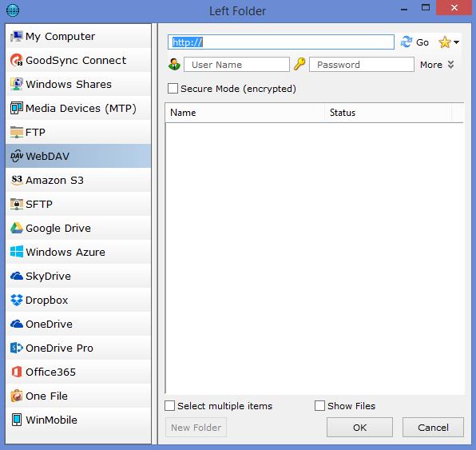This screenshot has height=450, width=476.
Task: Select the Media Devices (MTP) label
Action: tap(81, 109)
